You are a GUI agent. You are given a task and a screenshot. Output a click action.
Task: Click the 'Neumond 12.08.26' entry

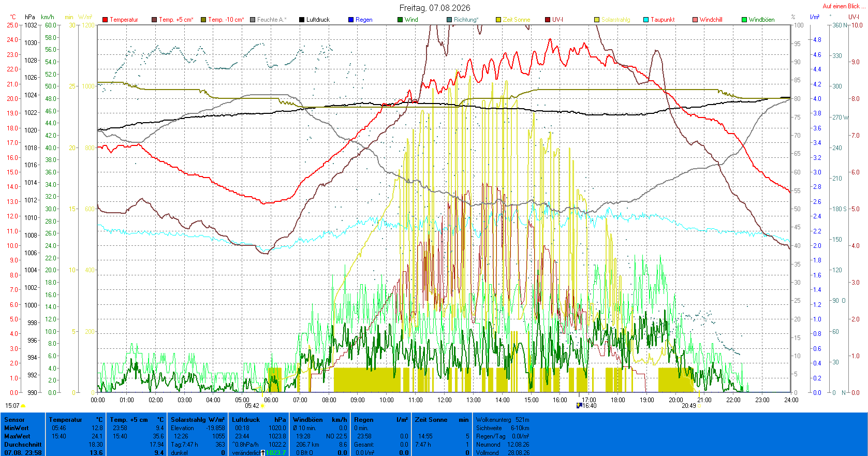[x=503, y=445]
